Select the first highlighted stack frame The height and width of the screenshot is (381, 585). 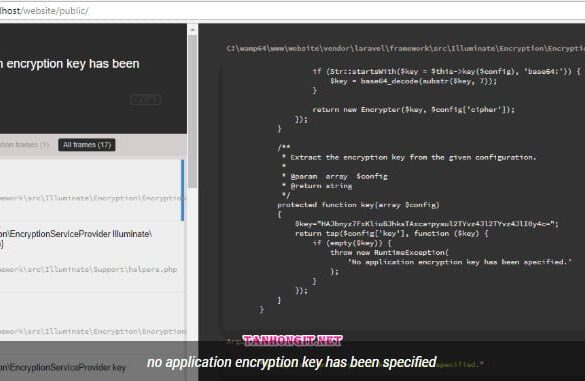pos(92,191)
